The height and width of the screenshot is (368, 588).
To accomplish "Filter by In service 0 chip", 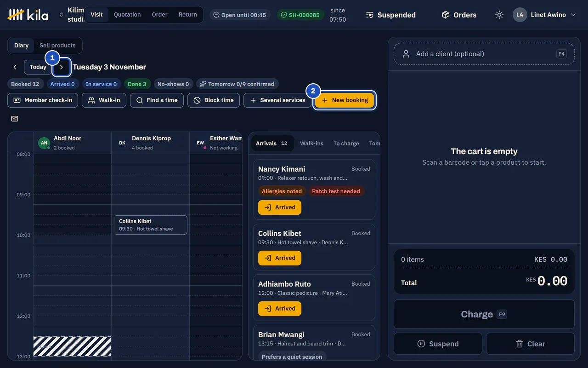I will [x=102, y=84].
